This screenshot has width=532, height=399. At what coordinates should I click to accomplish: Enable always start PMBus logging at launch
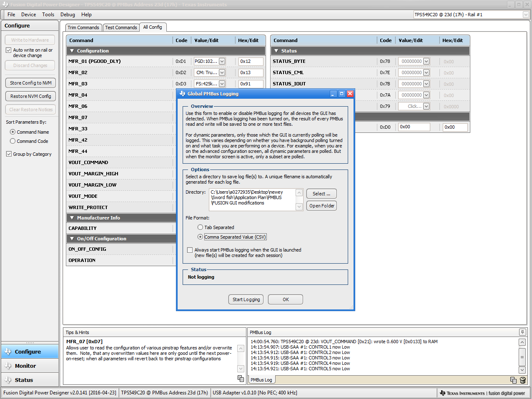pos(190,250)
